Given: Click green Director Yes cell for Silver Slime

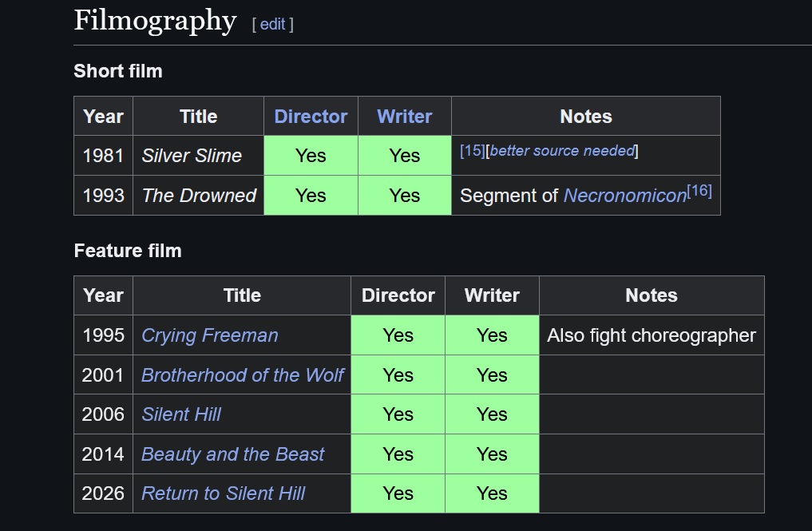Looking at the screenshot, I should click(311, 156).
